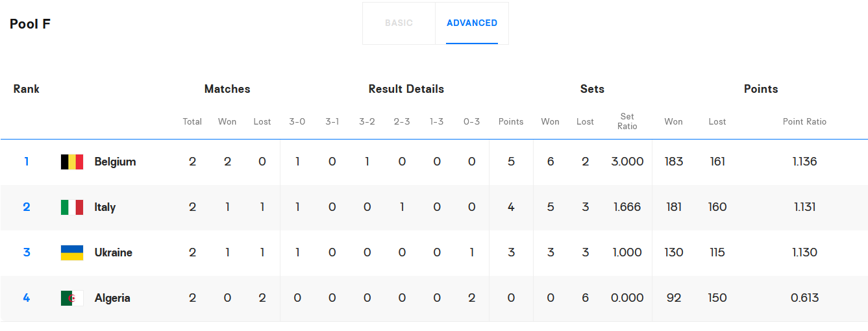868x331 pixels.
Task: Click the Algeria flag icon
Action: [72, 298]
